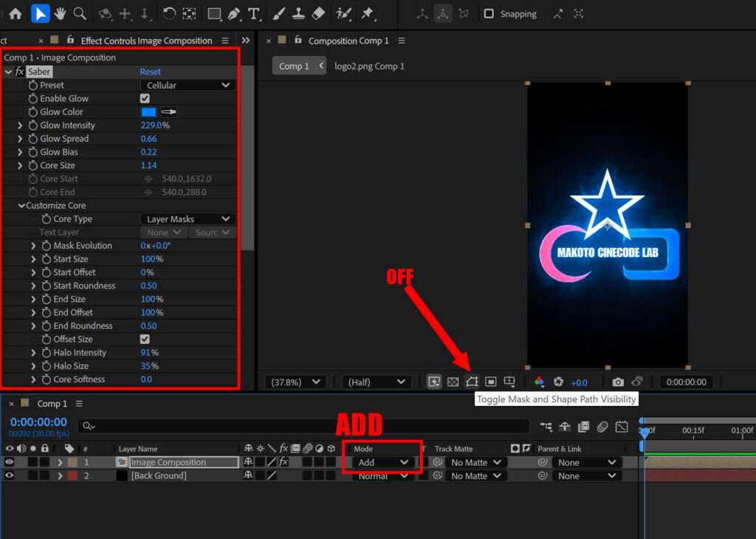The width and height of the screenshot is (756, 539).
Task: Open Back Ground layer Normal mode dropdown
Action: point(383,476)
